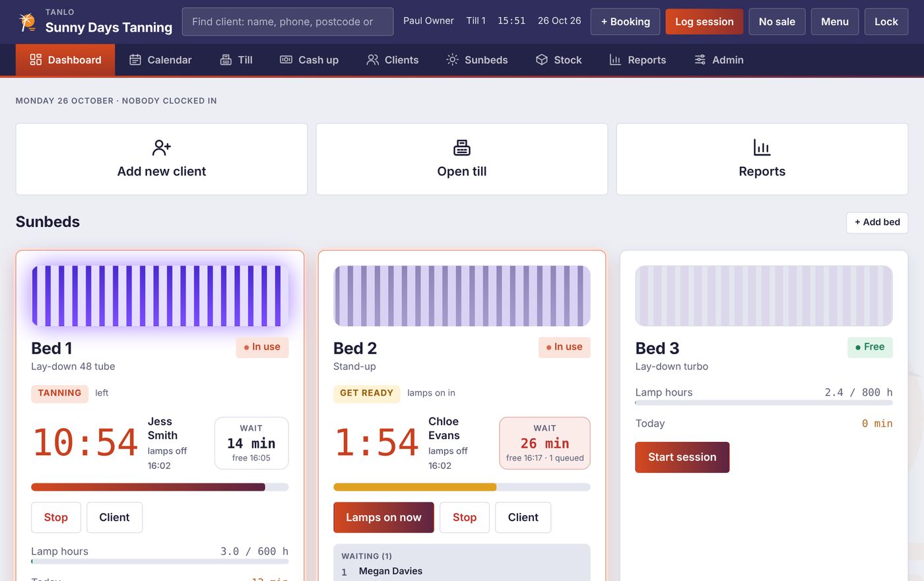
Task: Click the Sunbeds sun icon
Action: [x=452, y=60]
